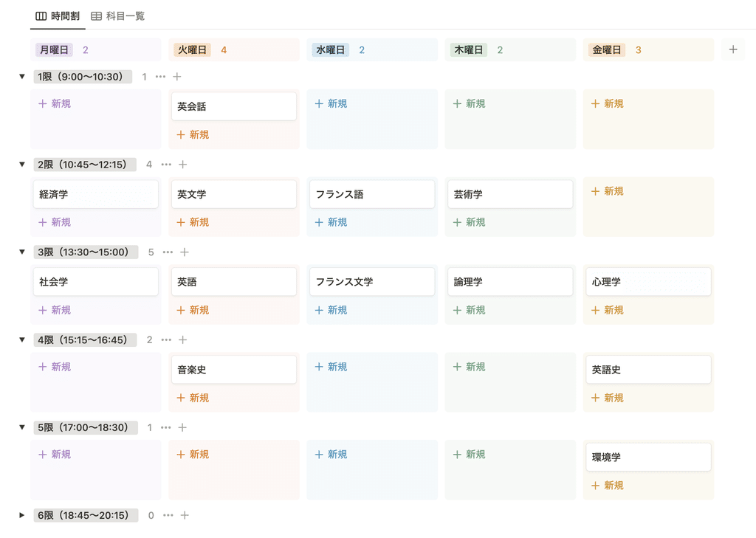Image resolution: width=756 pixels, height=538 pixels.
Task: Collapse the 5限 (17:00〜18:30) group
Action: [x=21, y=427]
